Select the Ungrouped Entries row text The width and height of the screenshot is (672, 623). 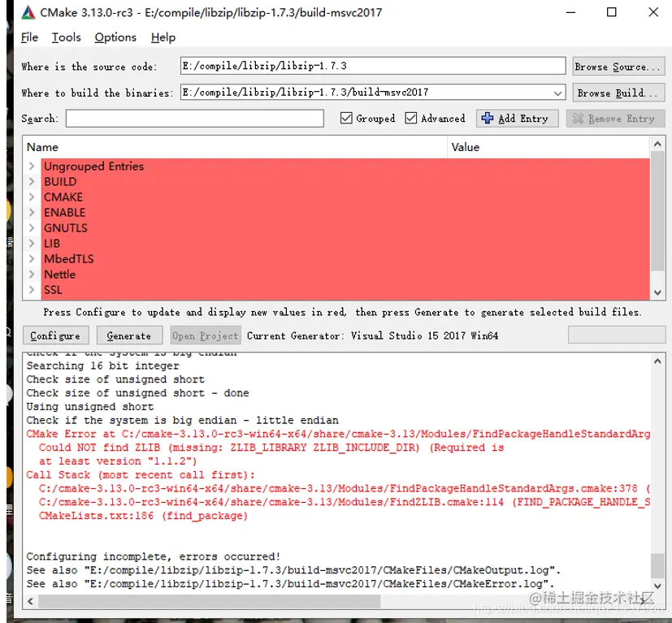(94, 167)
